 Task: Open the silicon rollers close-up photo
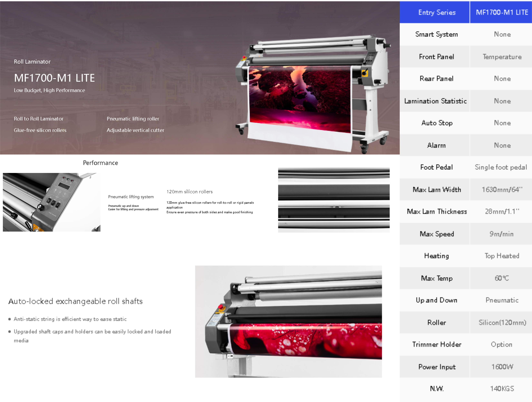pos(334,200)
